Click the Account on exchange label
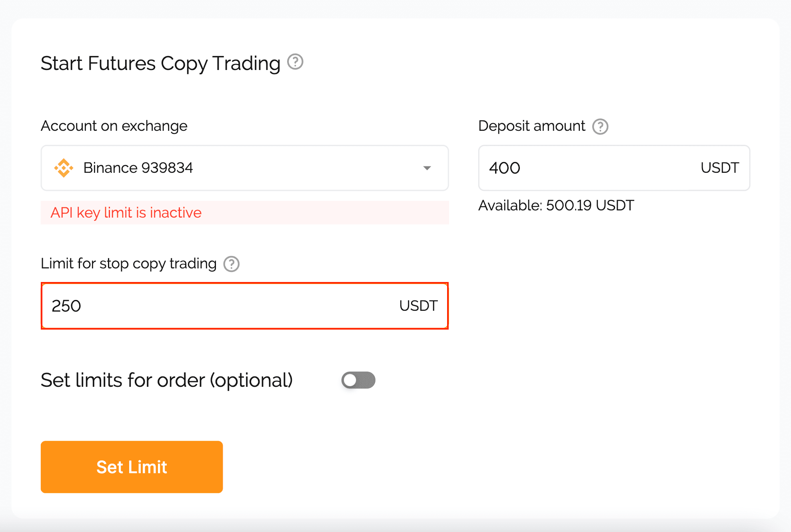The image size is (791, 532). click(x=114, y=126)
